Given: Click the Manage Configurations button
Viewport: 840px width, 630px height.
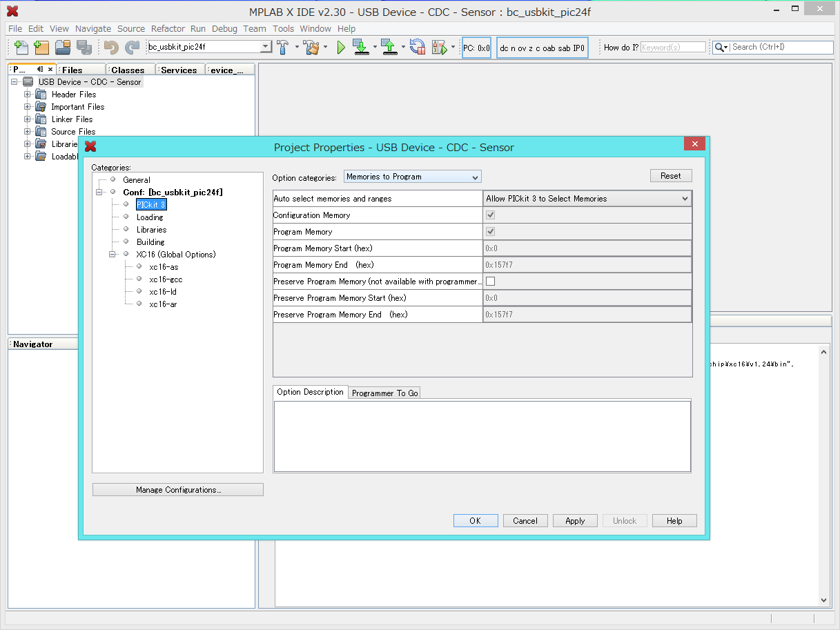Looking at the screenshot, I should point(178,490).
